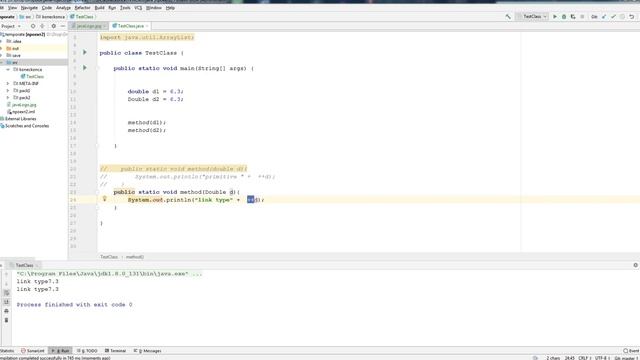Viewport: 640px width, 360px height.
Task: Start debugging with the bug icon
Action: (x=564, y=17)
